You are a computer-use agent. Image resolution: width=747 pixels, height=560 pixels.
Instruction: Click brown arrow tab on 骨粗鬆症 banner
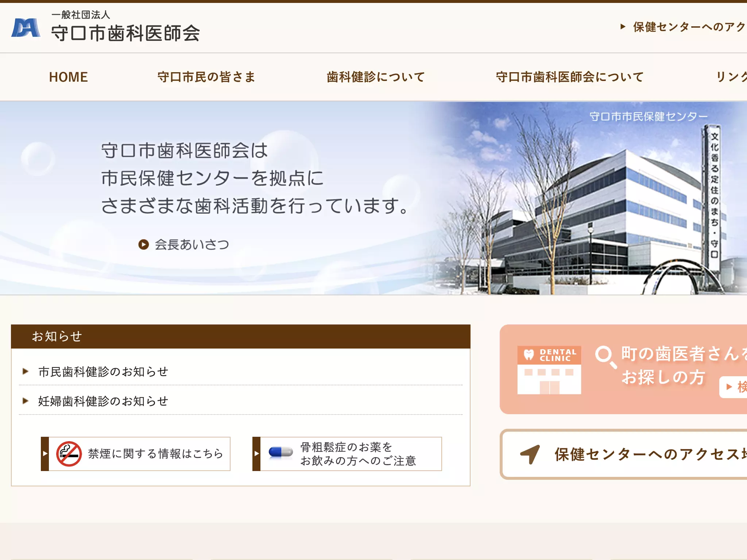click(x=256, y=454)
